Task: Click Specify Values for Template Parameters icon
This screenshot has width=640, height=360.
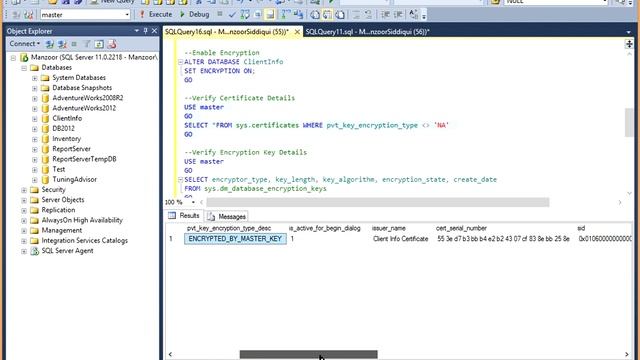Action: [413, 15]
